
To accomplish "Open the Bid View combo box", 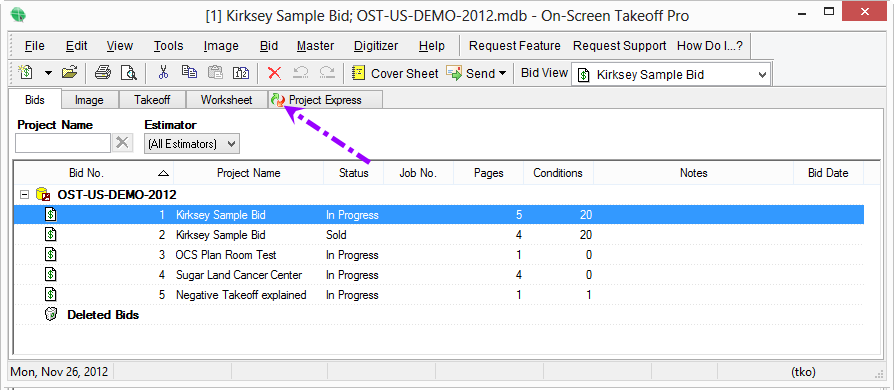I will pos(671,75).
